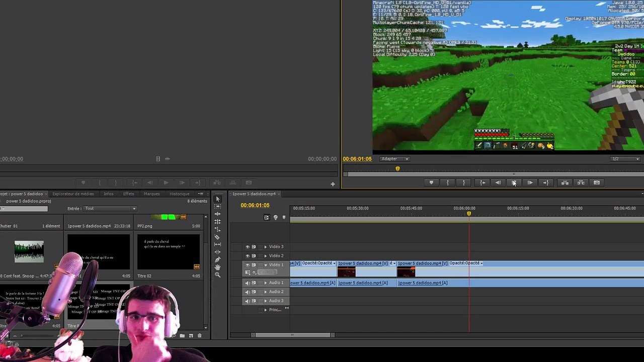Switch to the Infos tab
This screenshot has height=362, width=644.
(109, 194)
